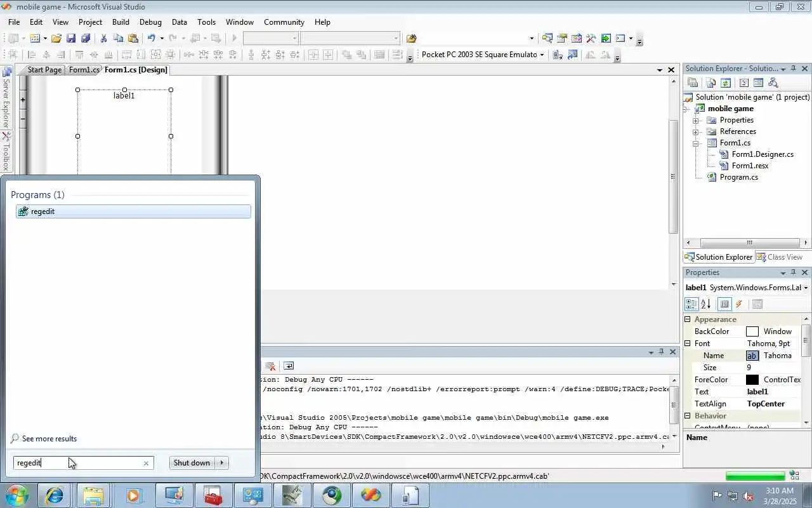Open Device Options icon next to emulator dropdown
Screen dimensions: 812x508
click(x=572, y=55)
